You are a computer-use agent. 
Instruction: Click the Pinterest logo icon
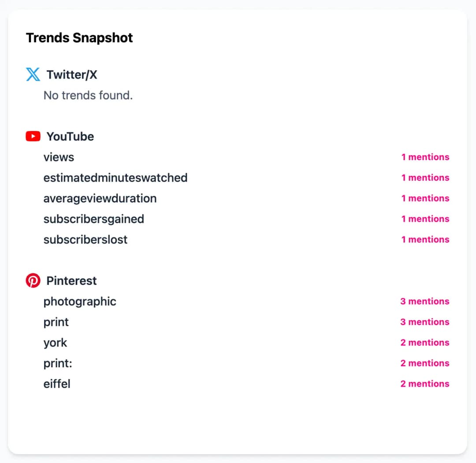[x=33, y=280]
